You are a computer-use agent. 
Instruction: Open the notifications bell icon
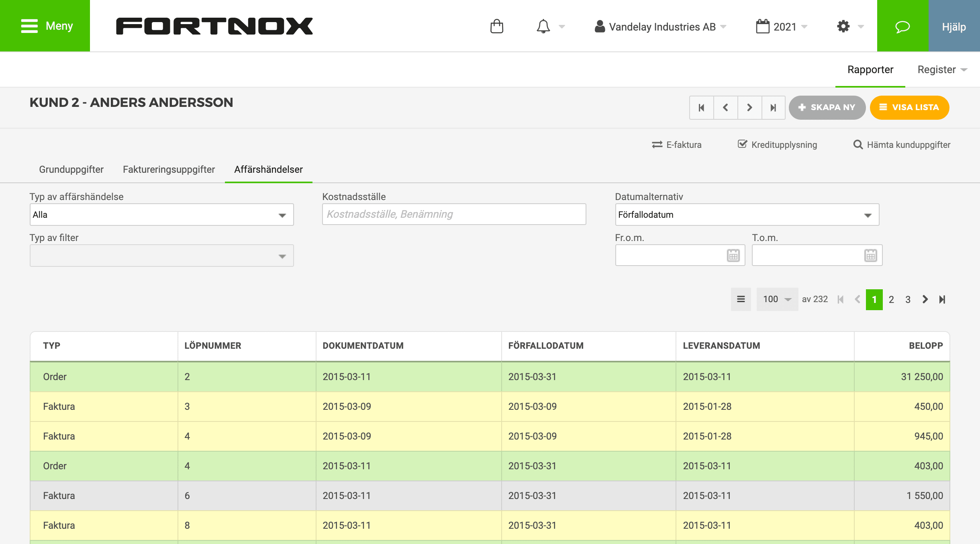point(543,26)
